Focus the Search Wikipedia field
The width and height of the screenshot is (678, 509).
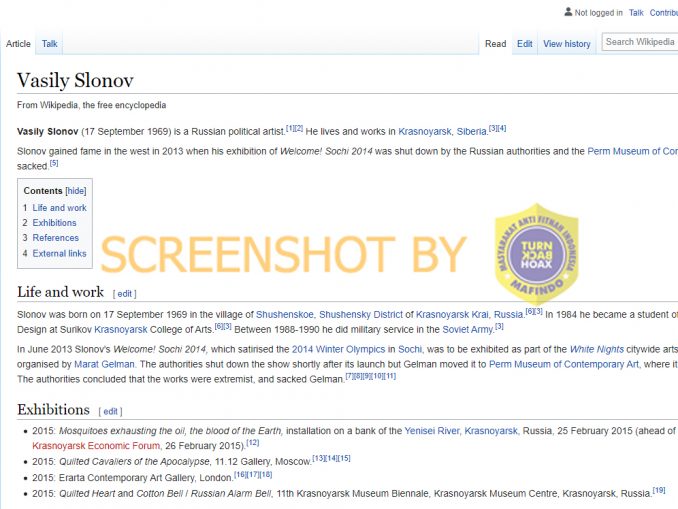coord(640,42)
